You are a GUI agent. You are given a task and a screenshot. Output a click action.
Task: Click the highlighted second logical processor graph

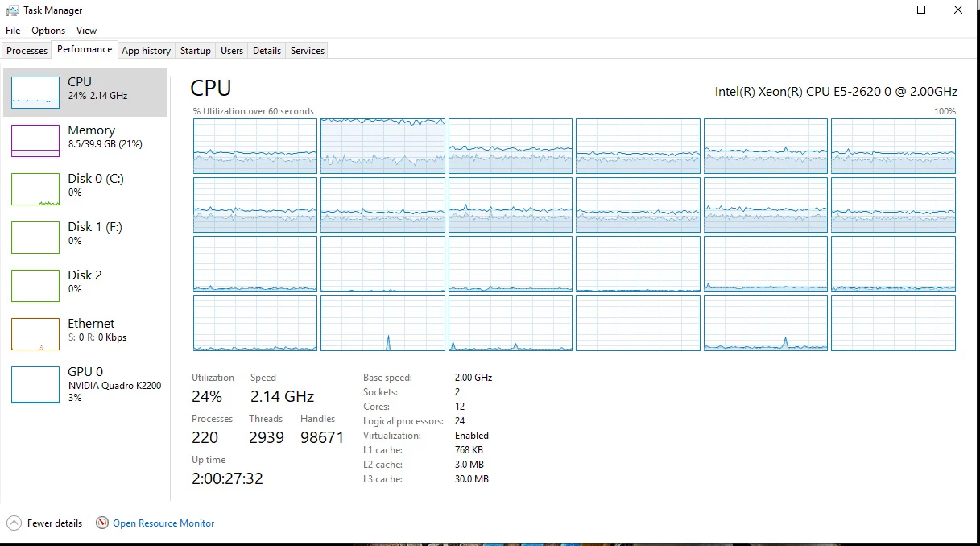pos(382,146)
